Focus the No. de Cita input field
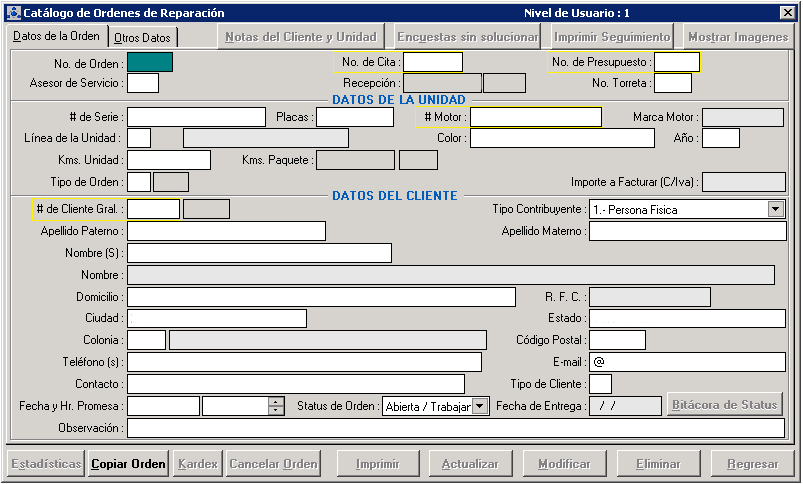Viewport: 803px width, 484px height. pos(432,62)
